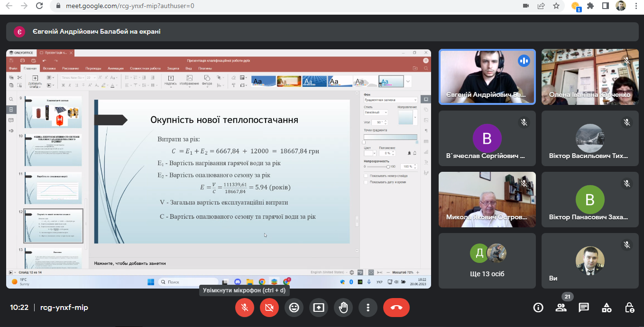The image size is (644, 327).
Task: Click Chrome profile avatar button
Action: point(621,6)
